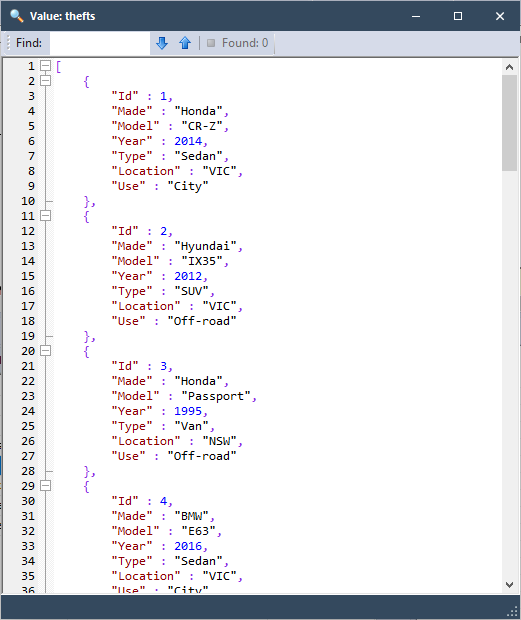Screen dimensions: 521x620
Task: Click the year 2012 on line 15
Action: click(x=188, y=276)
